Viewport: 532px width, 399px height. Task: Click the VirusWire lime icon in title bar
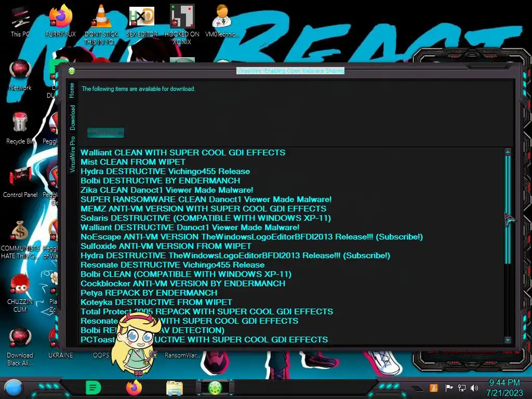[x=72, y=71]
